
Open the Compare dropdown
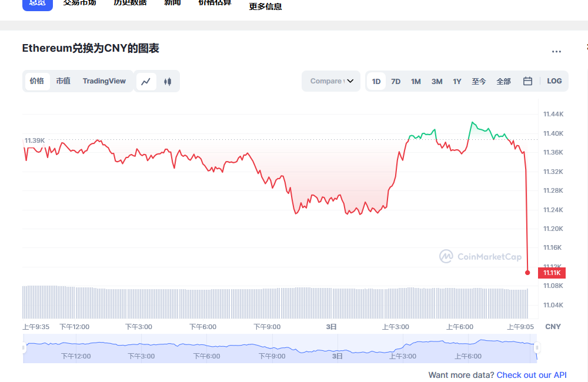click(x=330, y=81)
